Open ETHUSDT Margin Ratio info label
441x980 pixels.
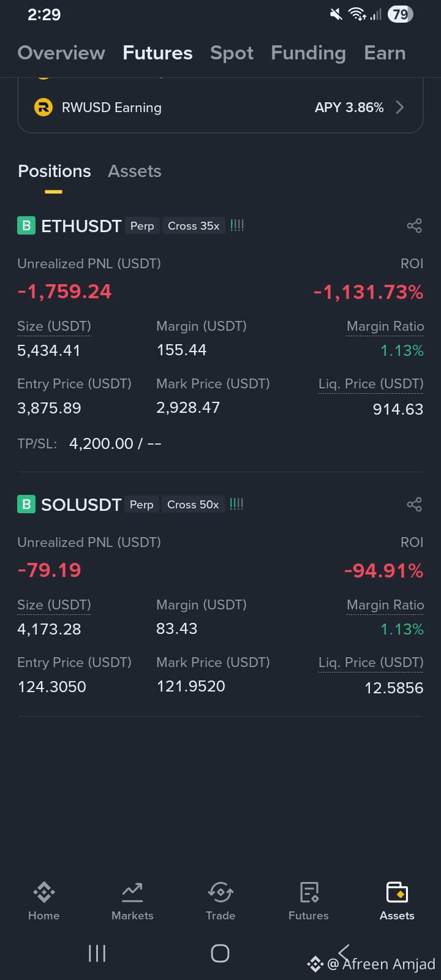pos(385,326)
